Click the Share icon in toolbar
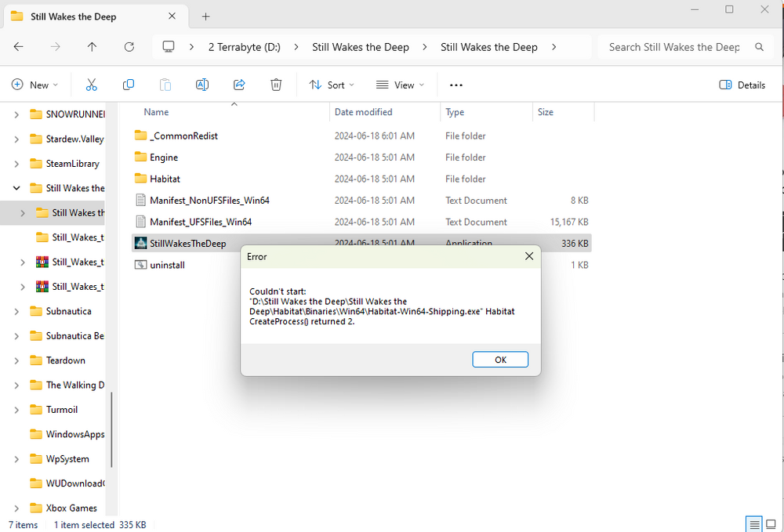784x532 pixels. click(x=239, y=85)
